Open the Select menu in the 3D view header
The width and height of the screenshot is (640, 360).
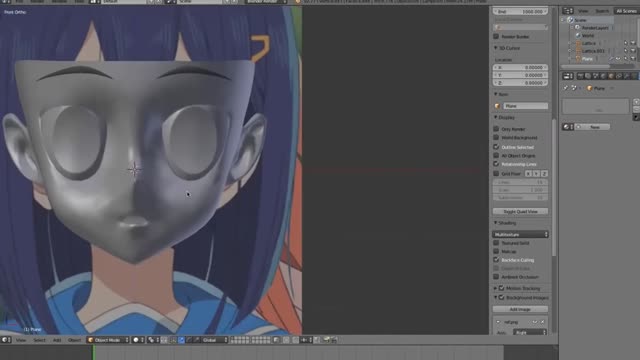click(x=39, y=340)
